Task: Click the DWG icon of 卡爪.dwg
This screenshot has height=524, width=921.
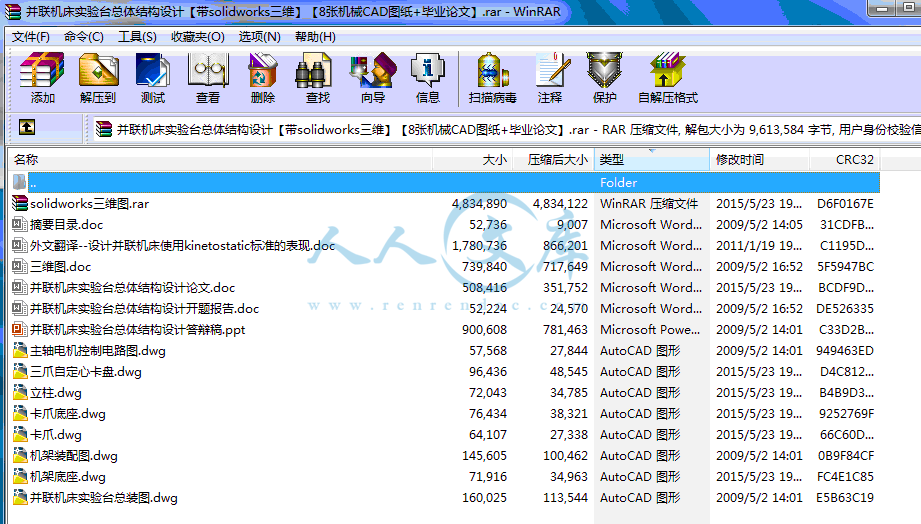Action: click(20, 435)
